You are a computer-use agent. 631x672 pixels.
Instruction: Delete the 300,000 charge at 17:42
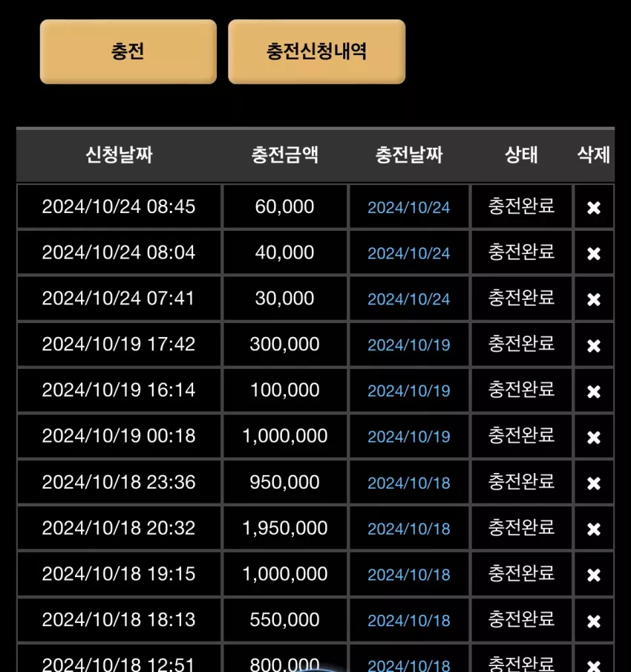pyautogui.click(x=594, y=345)
